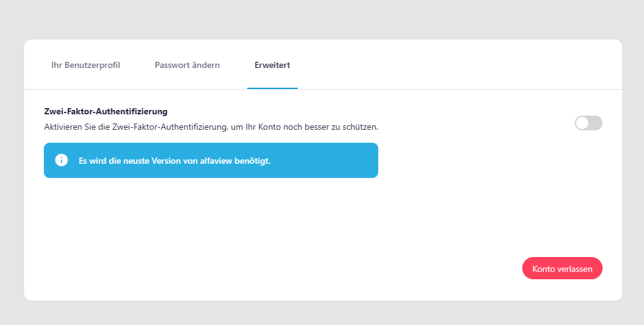Select the Erweitert tab
Image resolution: width=644 pixels, height=325 pixels.
click(x=272, y=65)
